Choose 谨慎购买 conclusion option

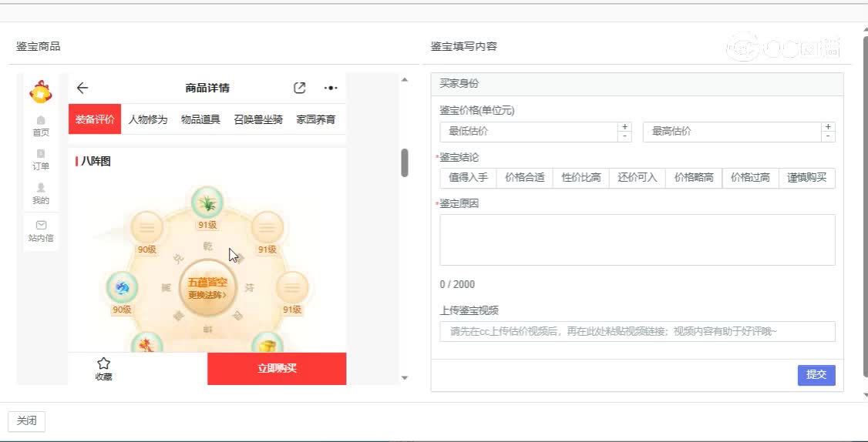pos(807,178)
